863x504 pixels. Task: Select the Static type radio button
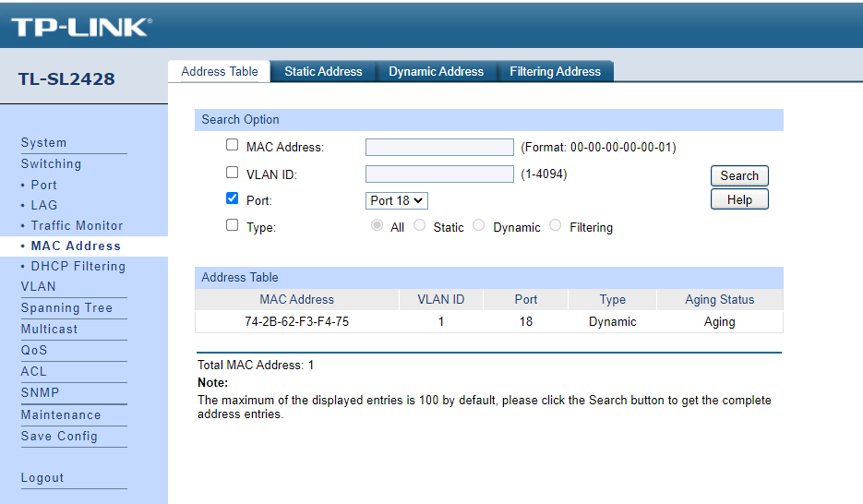click(x=420, y=225)
